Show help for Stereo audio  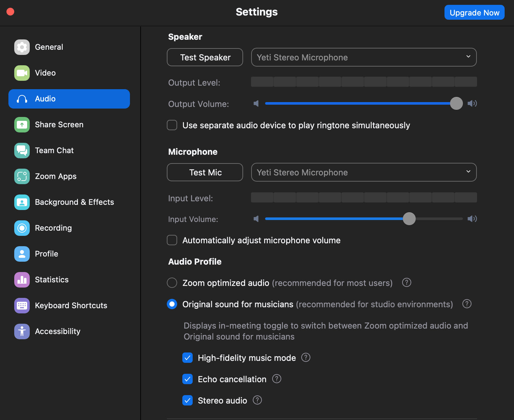(x=257, y=400)
